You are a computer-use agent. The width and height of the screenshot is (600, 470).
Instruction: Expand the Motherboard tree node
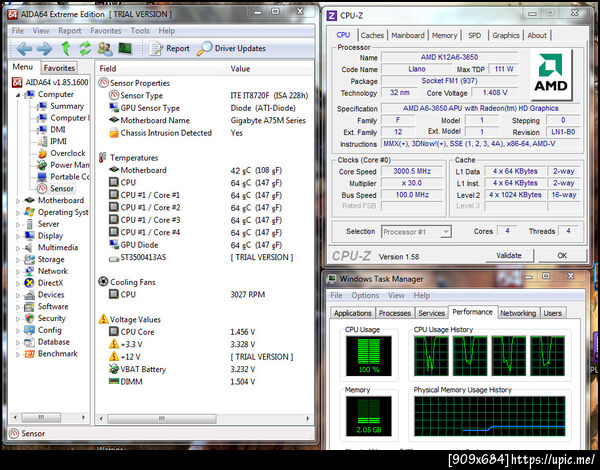tap(18, 201)
